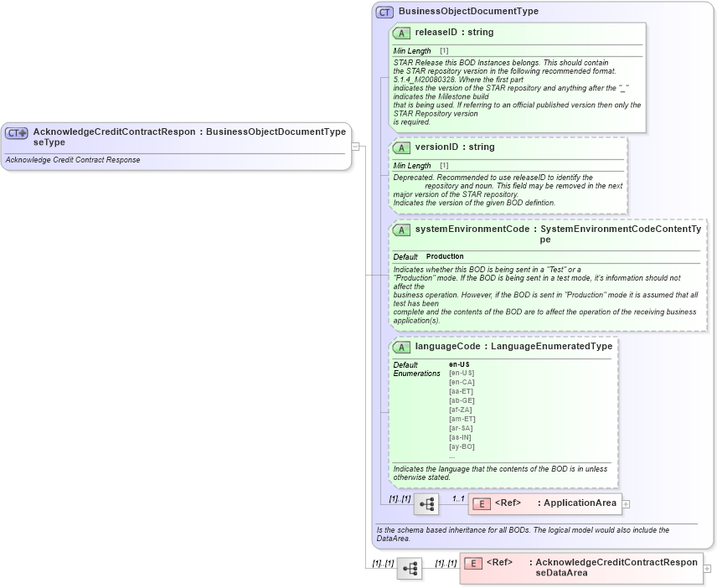The height and width of the screenshot is (588, 717).
Task: Select the attribute icon for releaseID
Action: [x=400, y=33]
